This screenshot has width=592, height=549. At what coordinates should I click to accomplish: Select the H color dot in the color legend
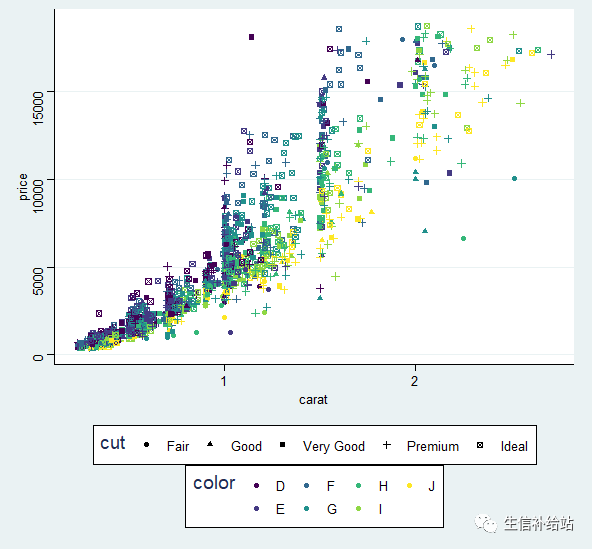click(x=359, y=486)
